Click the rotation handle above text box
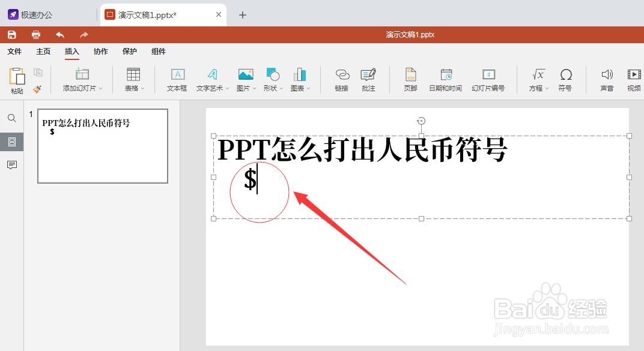644x351 pixels. click(421, 121)
